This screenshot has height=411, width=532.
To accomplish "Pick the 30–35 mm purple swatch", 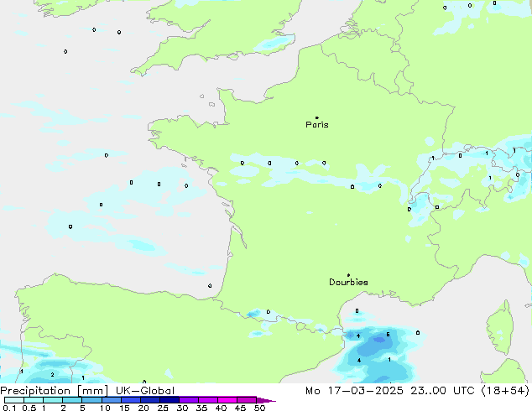I will (189, 400).
